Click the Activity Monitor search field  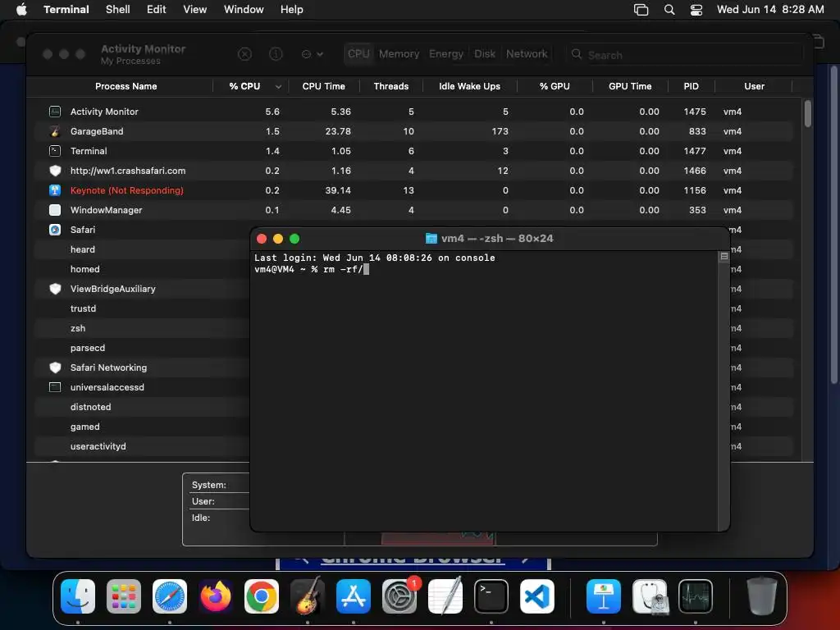tap(685, 55)
